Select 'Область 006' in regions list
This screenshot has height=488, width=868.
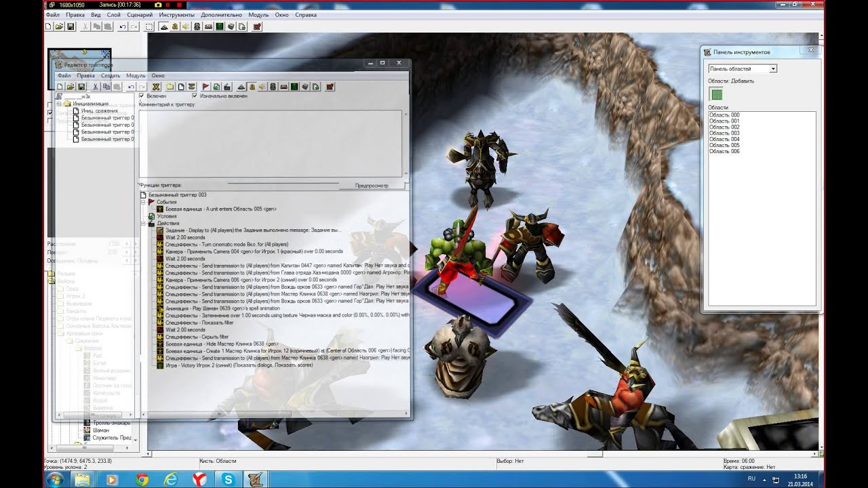[x=724, y=152]
